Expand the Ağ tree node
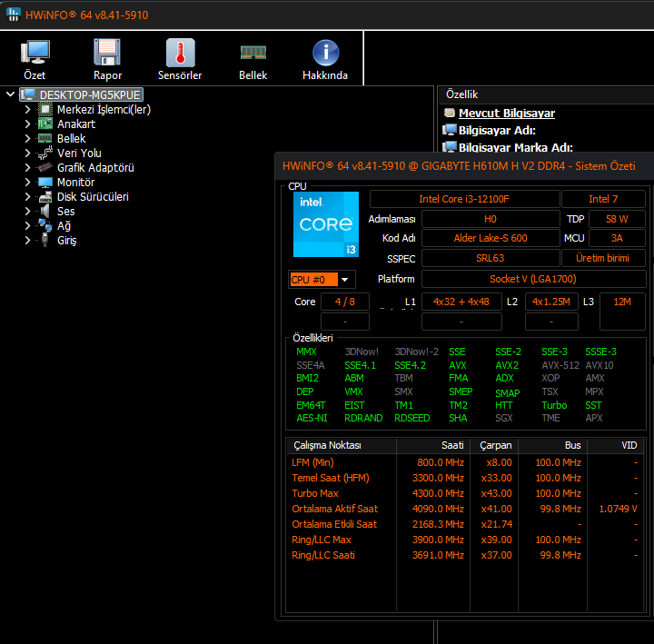Screen dimensions: 654x644 [x=27, y=225]
